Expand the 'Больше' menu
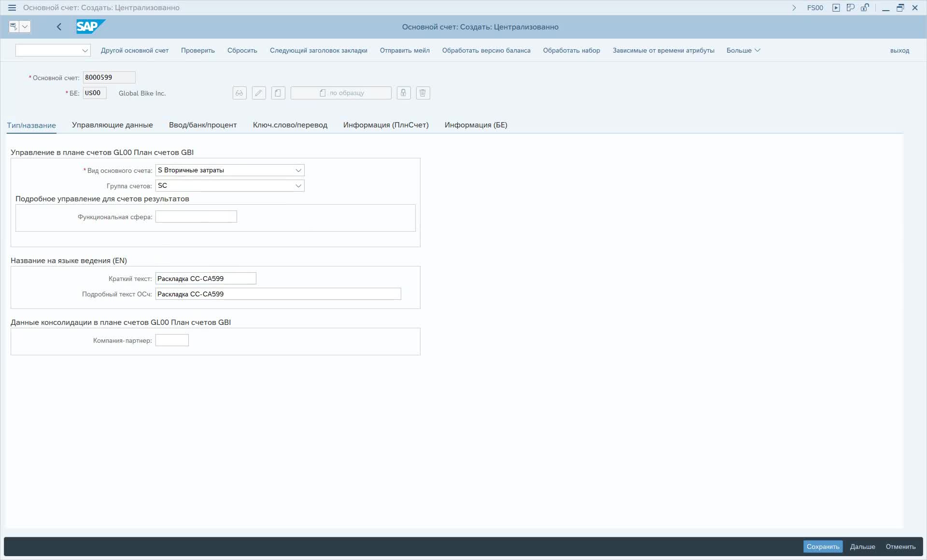Image resolution: width=927 pixels, height=560 pixels. point(744,50)
